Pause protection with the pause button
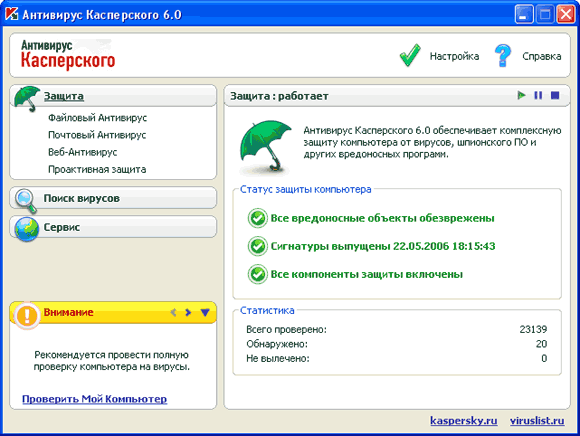 coord(538,95)
